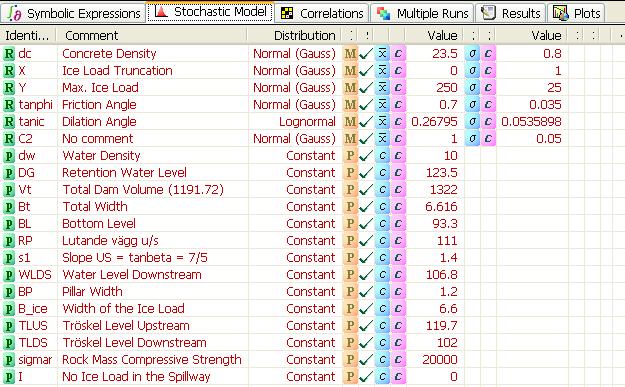Image resolution: width=625 pixels, height=387 pixels.
Task: Click the orange M icon in tanic row
Action: pyautogui.click(x=350, y=122)
